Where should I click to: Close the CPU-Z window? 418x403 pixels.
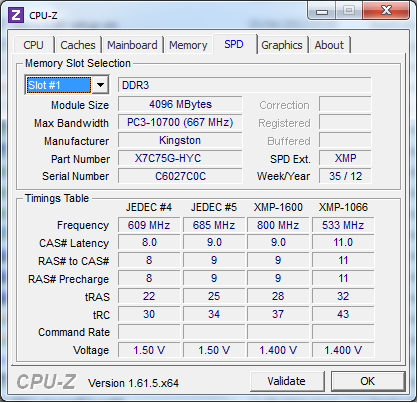(386, 11)
